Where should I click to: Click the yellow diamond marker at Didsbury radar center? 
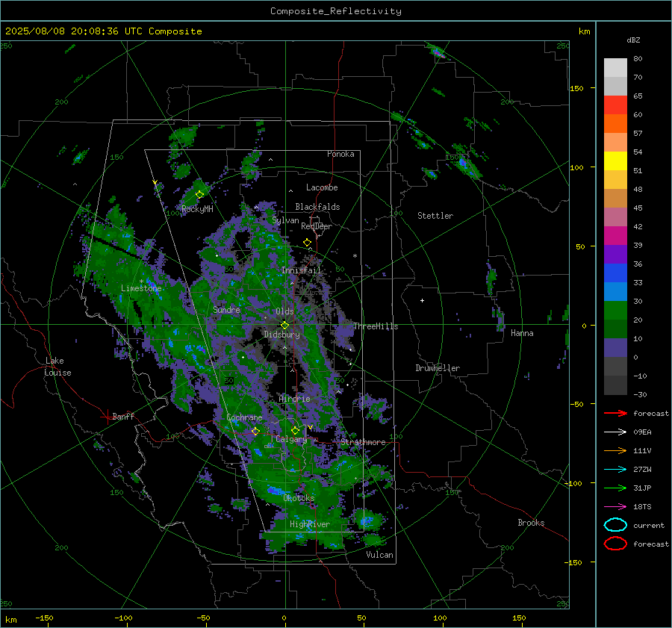(x=285, y=326)
